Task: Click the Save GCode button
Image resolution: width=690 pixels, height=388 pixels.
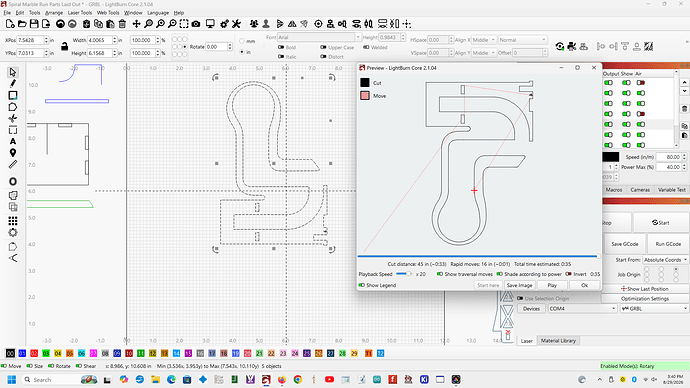Action: point(624,244)
